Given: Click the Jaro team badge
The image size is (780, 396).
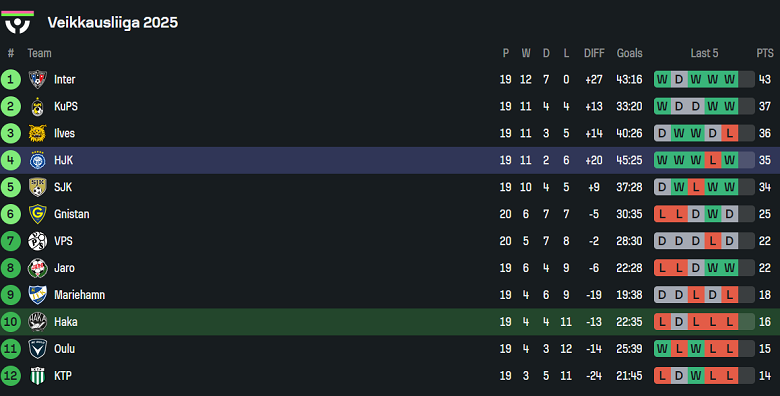Looking at the screenshot, I should 37,268.
